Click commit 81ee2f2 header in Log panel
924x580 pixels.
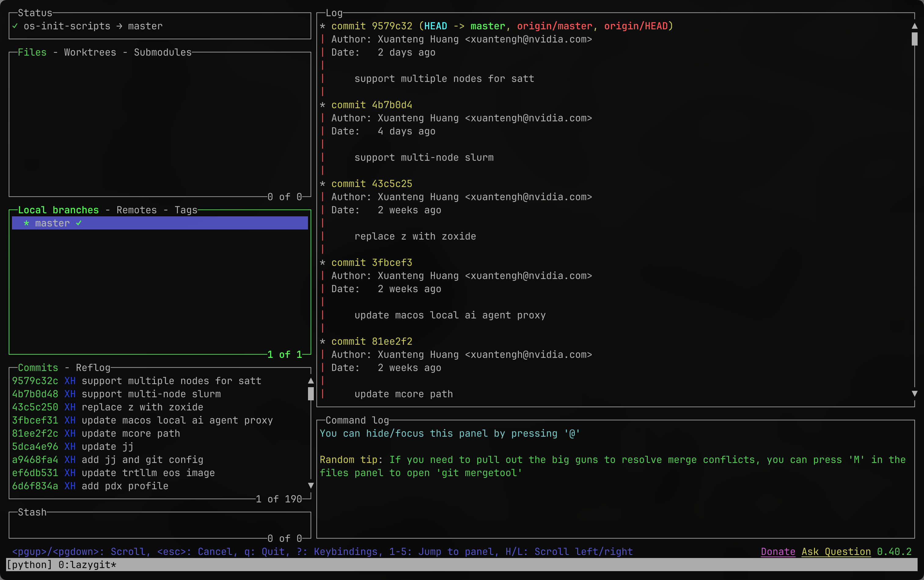point(372,341)
